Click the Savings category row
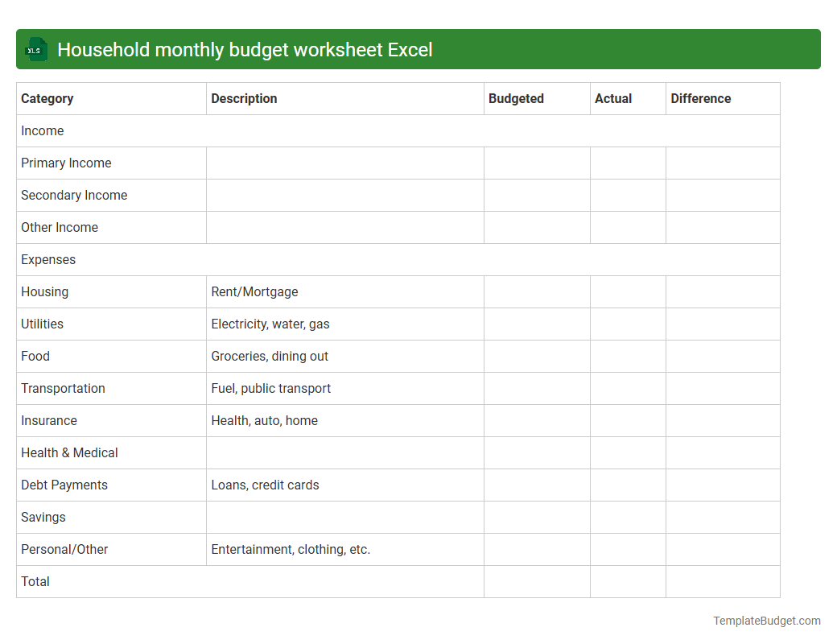Screen dimensions: 837x644 point(43,517)
